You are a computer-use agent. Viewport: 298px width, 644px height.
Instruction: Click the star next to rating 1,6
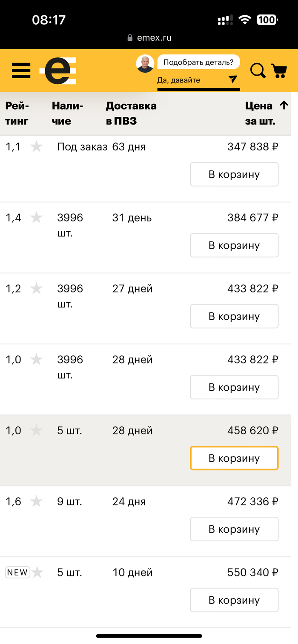click(x=37, y=502)
